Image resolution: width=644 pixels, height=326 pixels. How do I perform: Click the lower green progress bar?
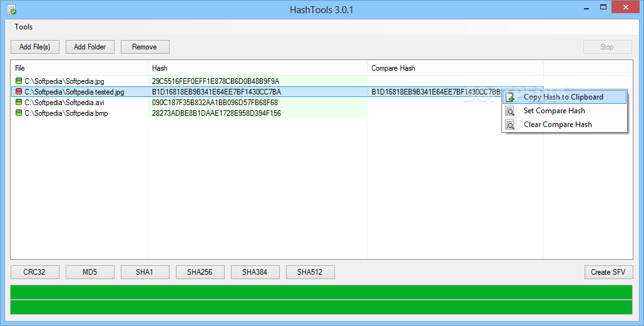[321, 307]
